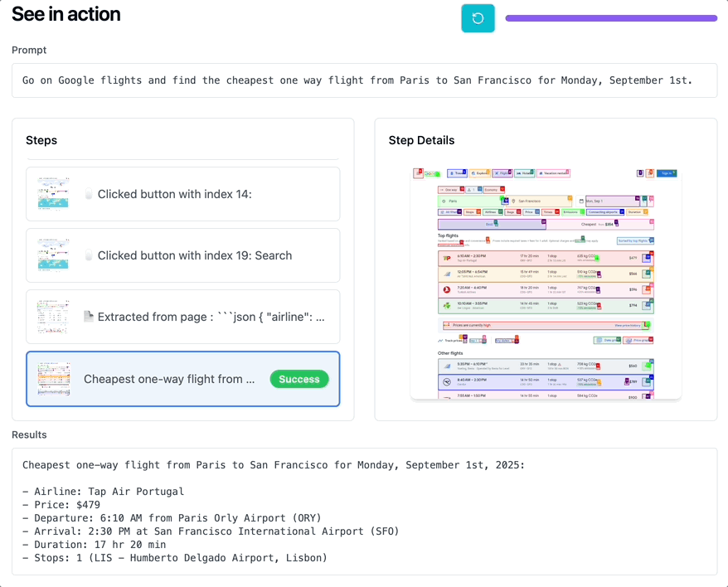This screenshot has height=587, width=728.
Task: Open the 'Emissions' filter dropdown
Action: click(573, 212)
